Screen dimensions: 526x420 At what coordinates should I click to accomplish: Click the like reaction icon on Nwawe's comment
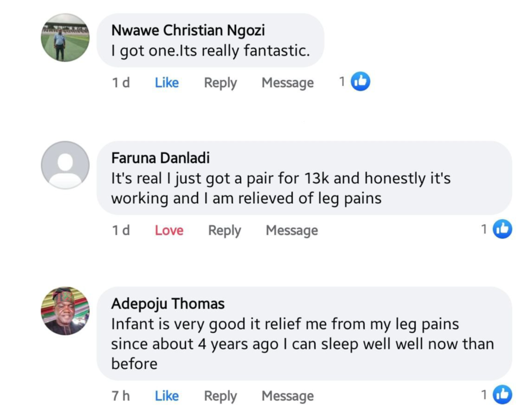pyautogui.click(x=361, y=82)
